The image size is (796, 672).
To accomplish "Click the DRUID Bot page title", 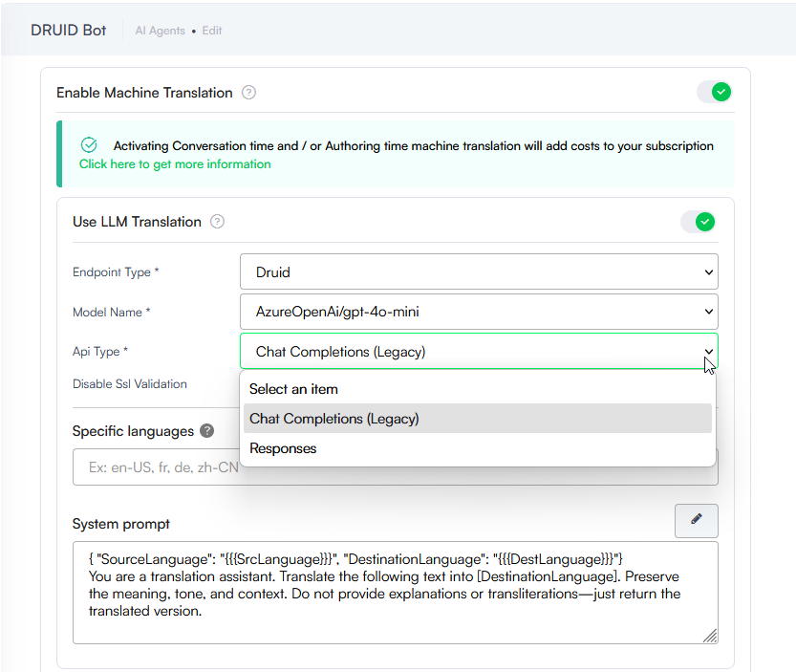I will pos(68,30).
